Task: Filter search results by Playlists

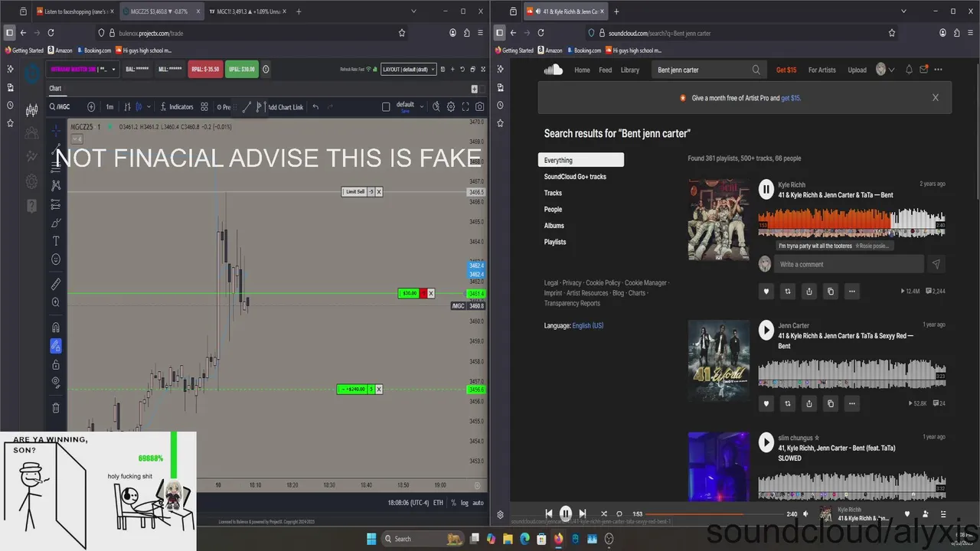Action: [555, 242]
